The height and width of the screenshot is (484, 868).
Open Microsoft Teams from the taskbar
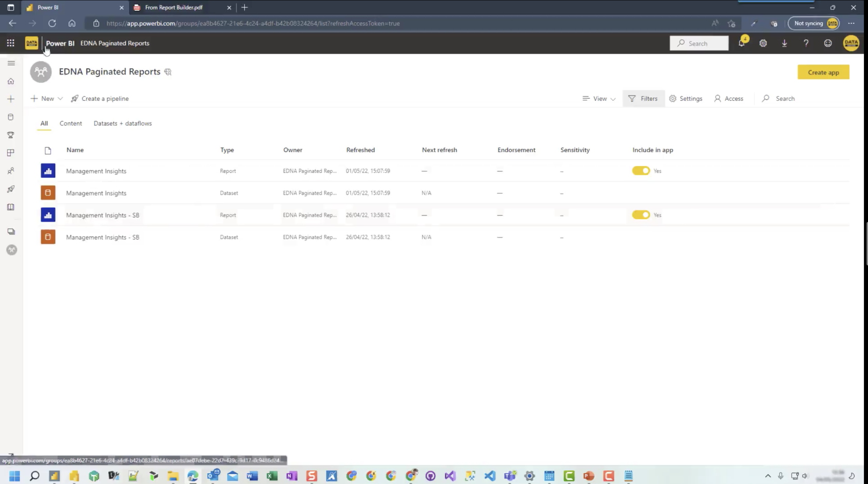point(509,476)
